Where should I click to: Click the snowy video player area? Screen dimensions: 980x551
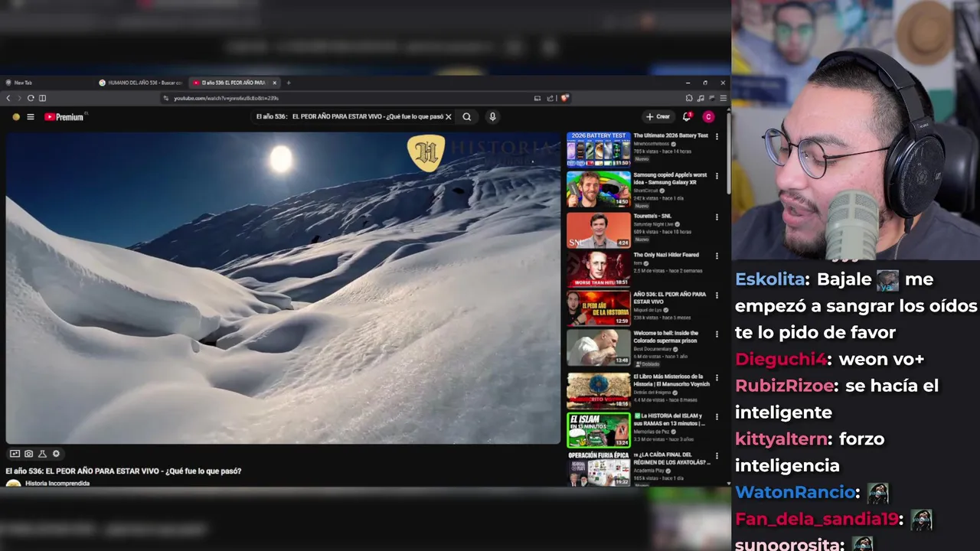coord(283,288)
